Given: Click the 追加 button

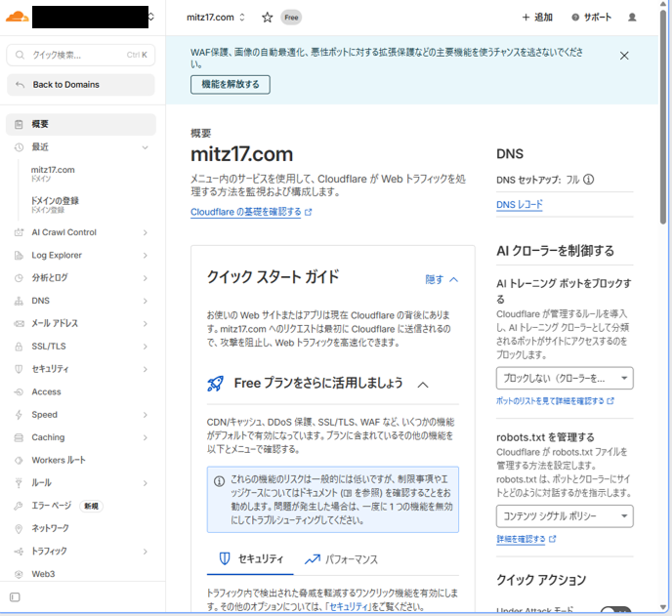Looking at the screenshot, I should pyautogui.click(x=537, y=18).
